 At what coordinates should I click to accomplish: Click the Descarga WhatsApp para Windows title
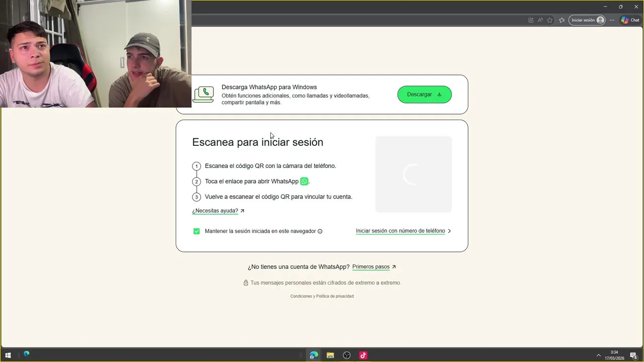[x=269, y=87]
